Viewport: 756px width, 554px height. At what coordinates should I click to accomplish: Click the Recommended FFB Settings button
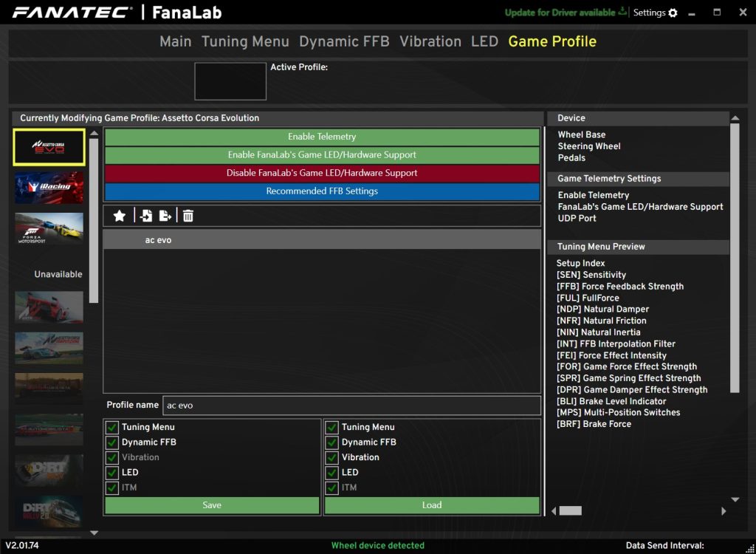click(322, 191)
